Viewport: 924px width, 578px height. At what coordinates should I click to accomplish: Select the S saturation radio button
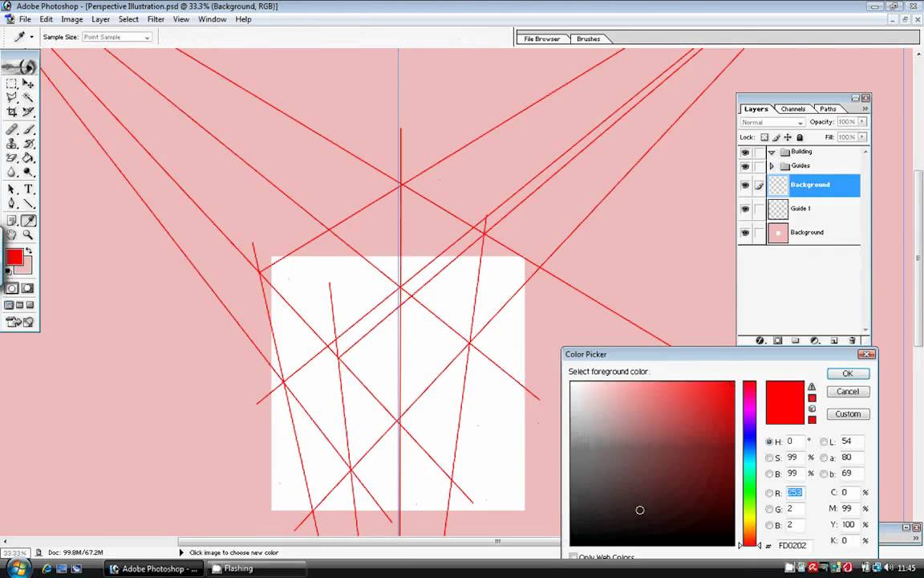click(x=769, y=458)
